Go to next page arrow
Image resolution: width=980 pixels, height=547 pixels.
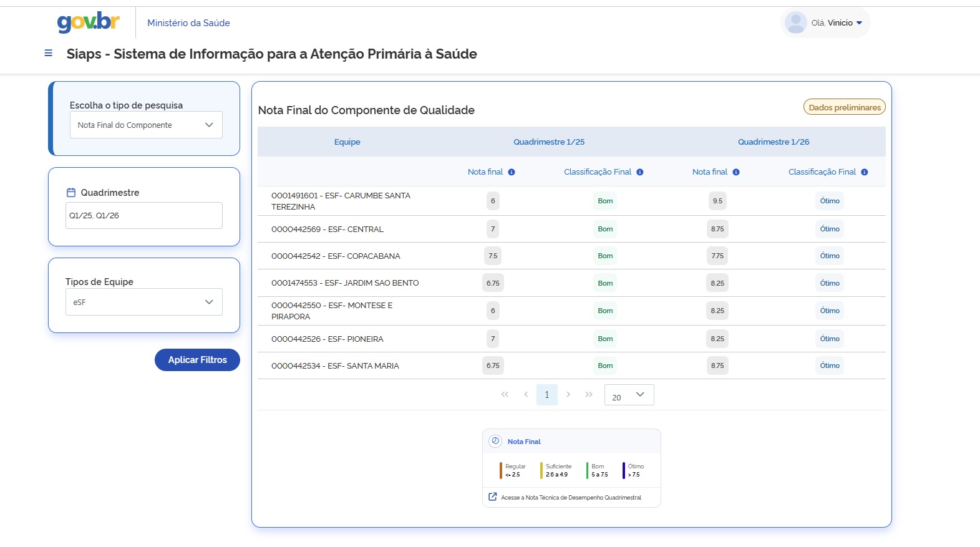568,394
